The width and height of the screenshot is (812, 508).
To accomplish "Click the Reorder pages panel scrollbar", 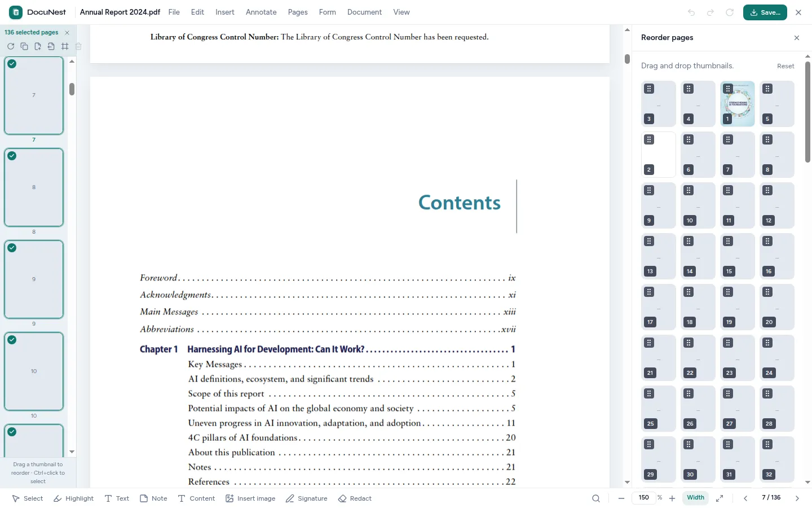I will [x=807, y=112].
